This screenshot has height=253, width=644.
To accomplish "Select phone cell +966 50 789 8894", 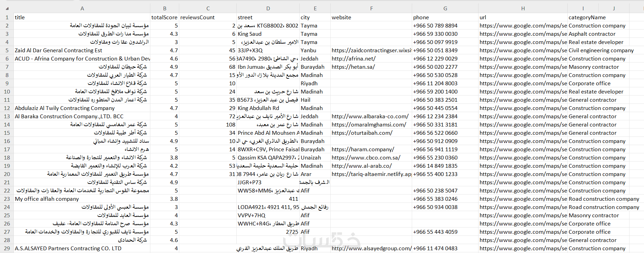I will click(445, 25).
